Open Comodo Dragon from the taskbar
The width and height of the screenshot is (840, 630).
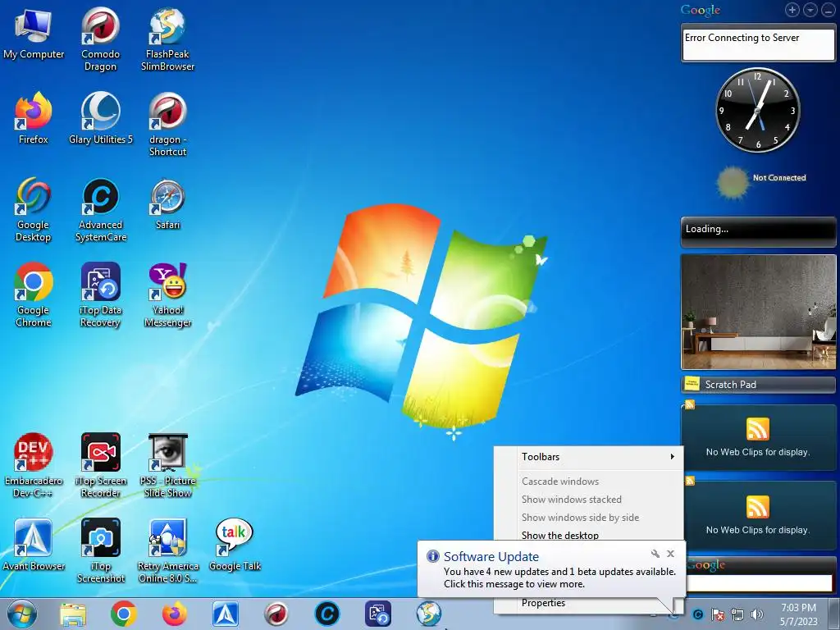click(276, 614)
